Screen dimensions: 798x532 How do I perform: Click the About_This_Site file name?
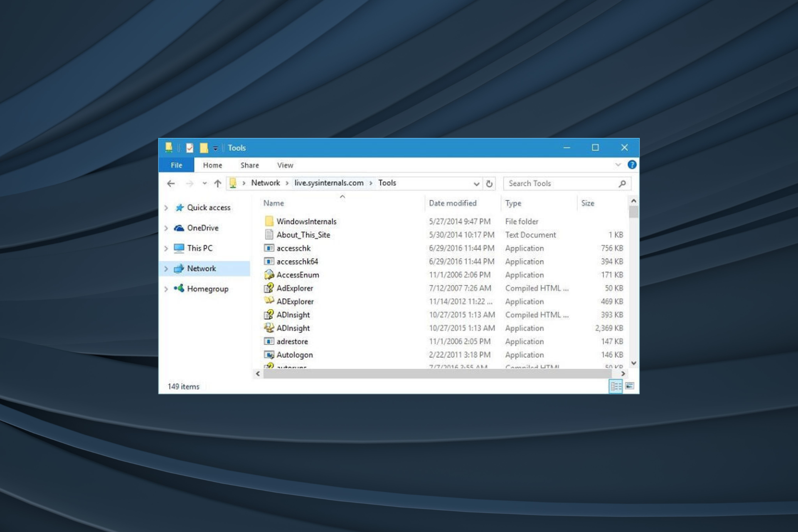303,235
